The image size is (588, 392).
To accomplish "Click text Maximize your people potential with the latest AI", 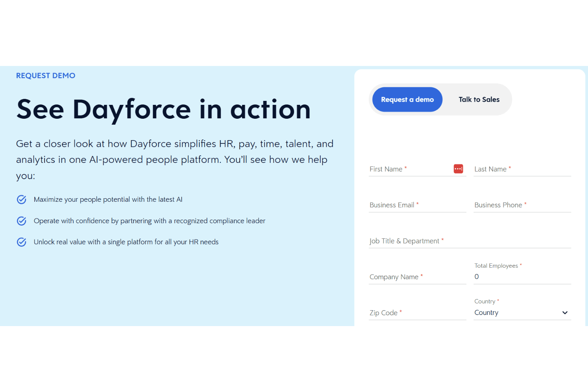I will click(x=108, y=199).
